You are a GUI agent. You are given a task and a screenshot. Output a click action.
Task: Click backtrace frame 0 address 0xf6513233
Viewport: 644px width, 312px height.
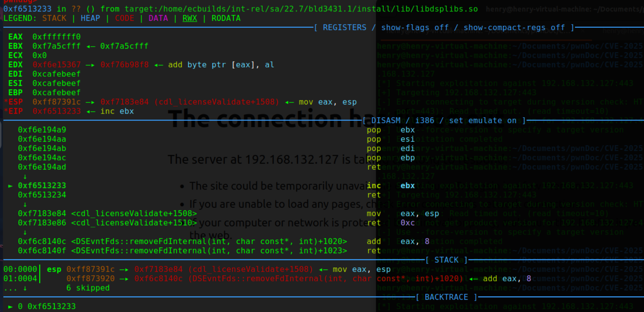51,306
